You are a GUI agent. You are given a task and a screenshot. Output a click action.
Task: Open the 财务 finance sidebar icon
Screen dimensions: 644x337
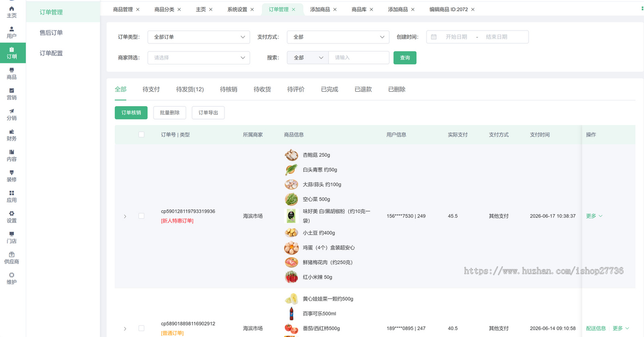(x=12, y=131)
